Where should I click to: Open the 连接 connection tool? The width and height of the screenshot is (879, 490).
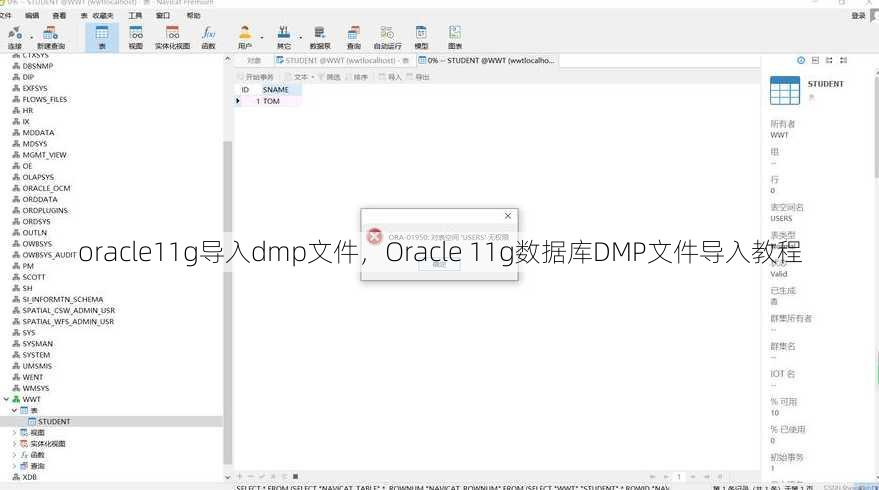pos(15,38)
